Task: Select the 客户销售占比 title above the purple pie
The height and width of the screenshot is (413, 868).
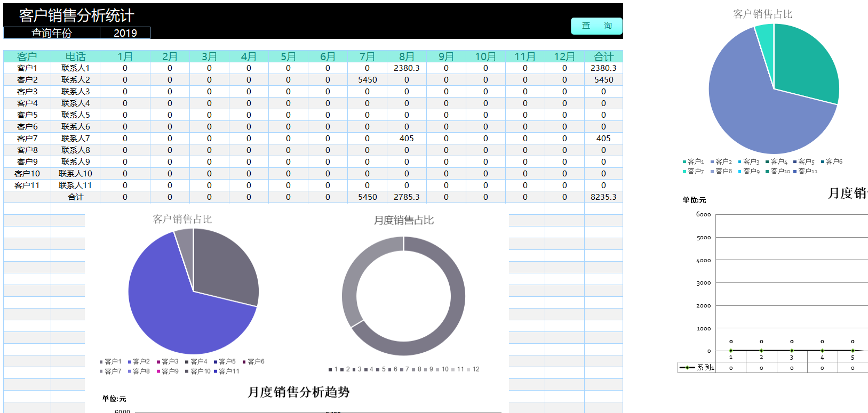Action: [182, 219]
